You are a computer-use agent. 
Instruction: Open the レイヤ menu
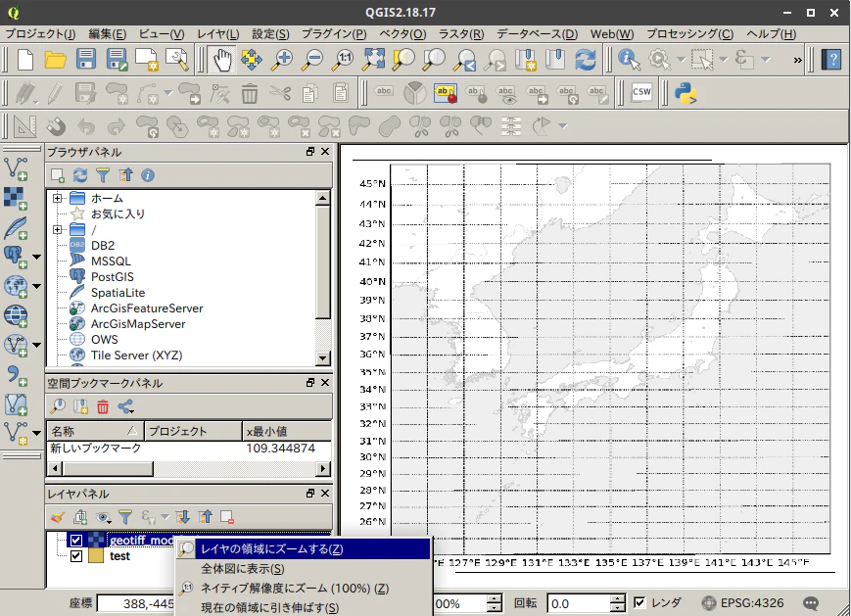[217, 33]
